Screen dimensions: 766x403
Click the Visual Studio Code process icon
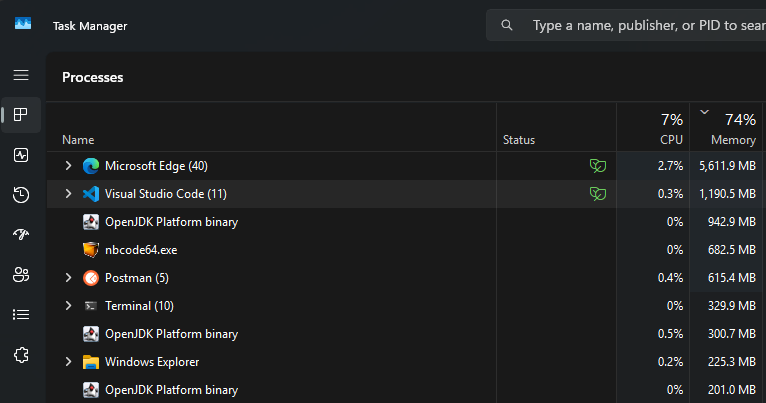pyautogui.click(x=91, y=194)
